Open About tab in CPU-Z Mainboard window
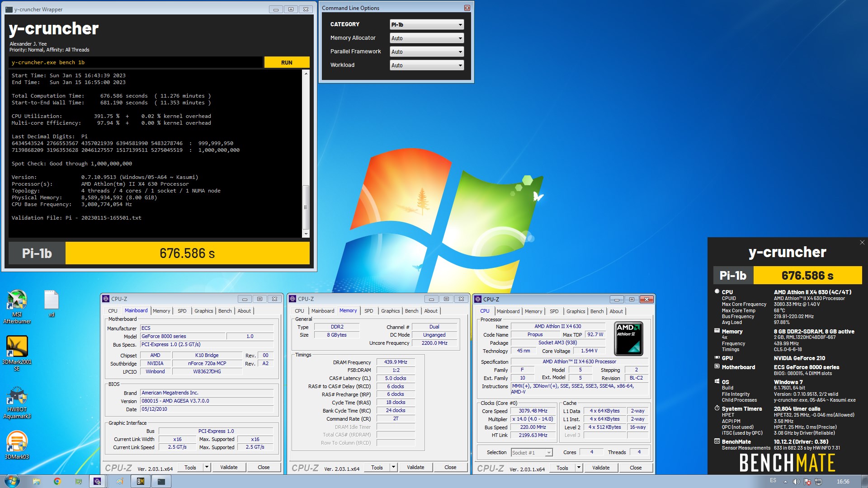This screenshot has height=488, width=868. [244, 311]
